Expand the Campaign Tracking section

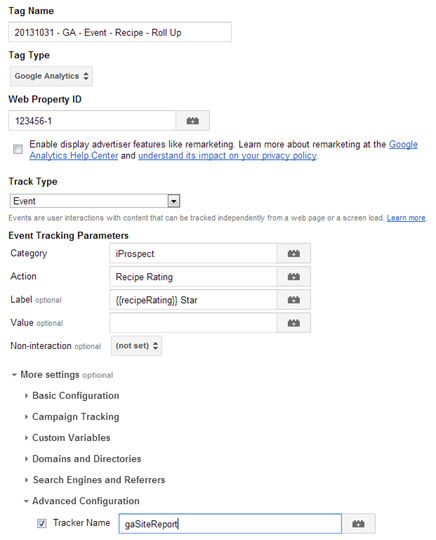[72, 417]
